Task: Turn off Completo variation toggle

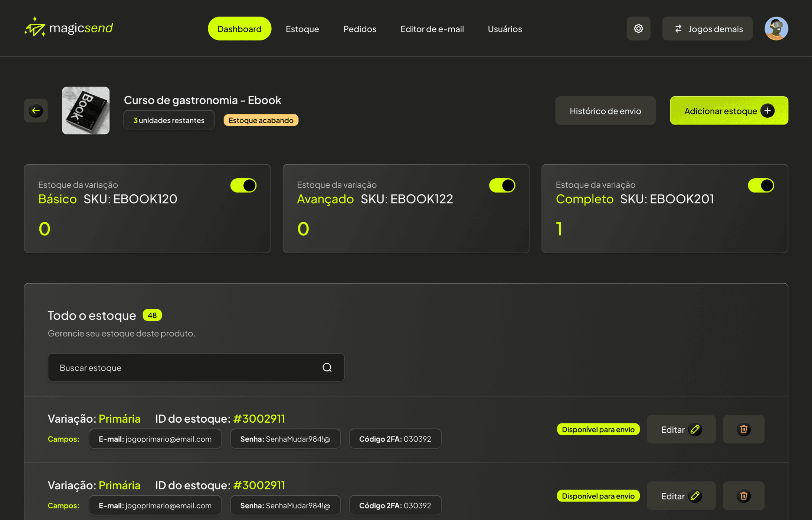Action: (x=761, y=185)
